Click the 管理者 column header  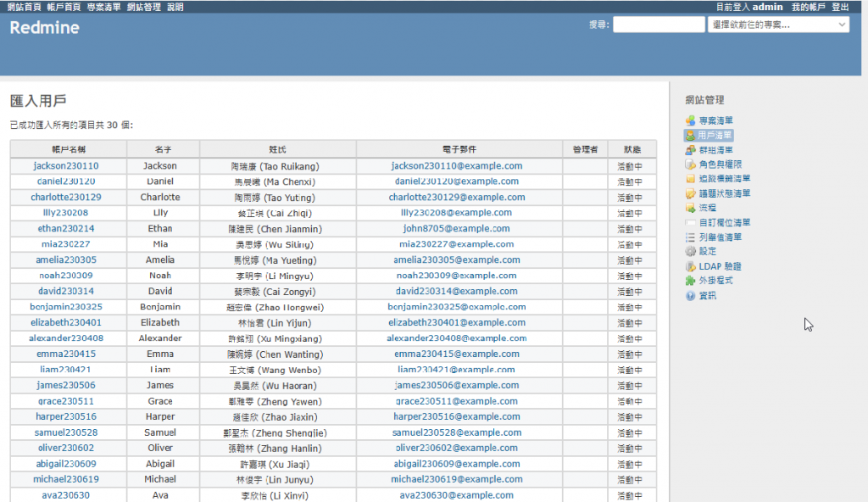(x=585, y=149)
